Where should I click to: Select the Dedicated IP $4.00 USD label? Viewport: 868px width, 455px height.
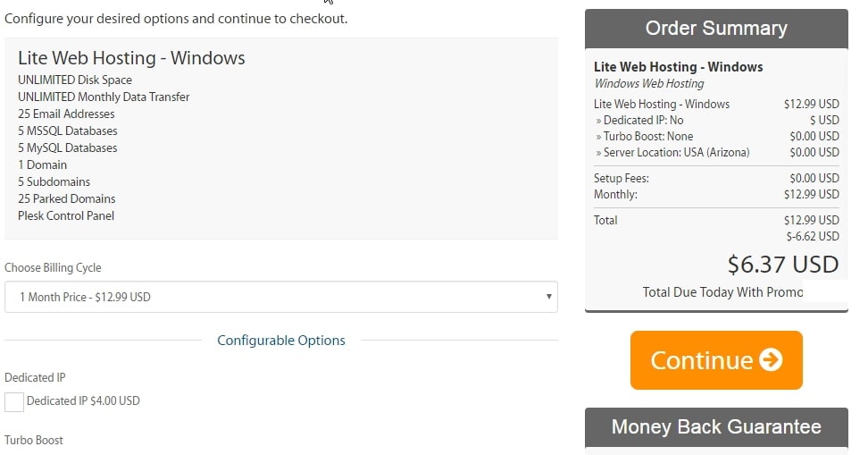(83, 400)
